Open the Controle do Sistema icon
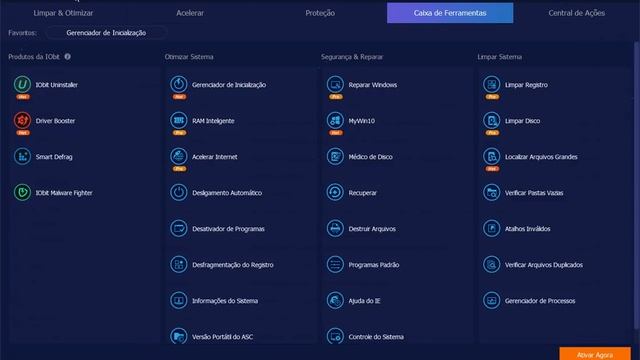 [x=335, y=336]
